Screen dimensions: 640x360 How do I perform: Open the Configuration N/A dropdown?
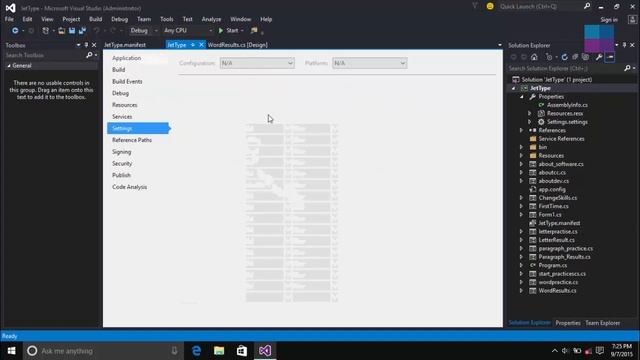click(x=257, y=63)
